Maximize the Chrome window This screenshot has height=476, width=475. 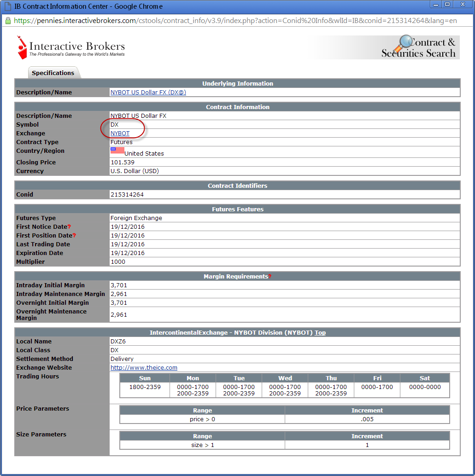click(x=447, y=5)
